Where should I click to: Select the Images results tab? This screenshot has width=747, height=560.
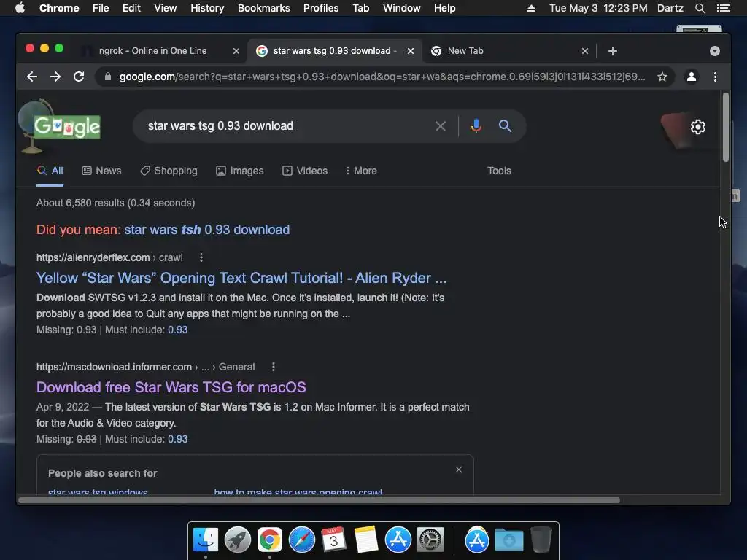click(239, 171)
